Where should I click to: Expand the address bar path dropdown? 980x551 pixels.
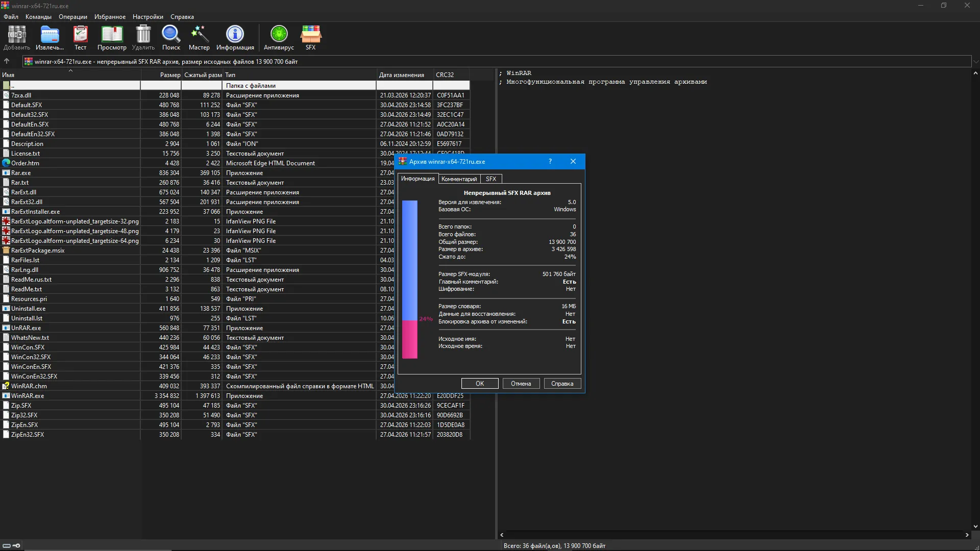tap(975, 61)
